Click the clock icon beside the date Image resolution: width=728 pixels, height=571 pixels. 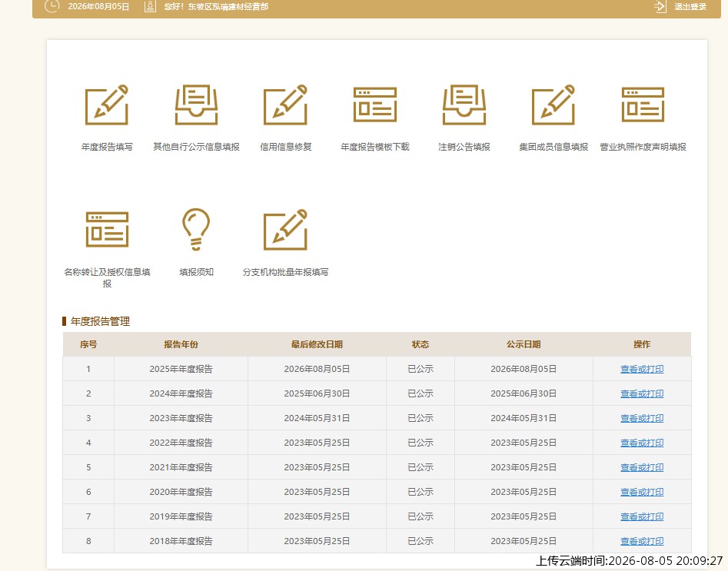pyautogui.click(x=52, y=6)
